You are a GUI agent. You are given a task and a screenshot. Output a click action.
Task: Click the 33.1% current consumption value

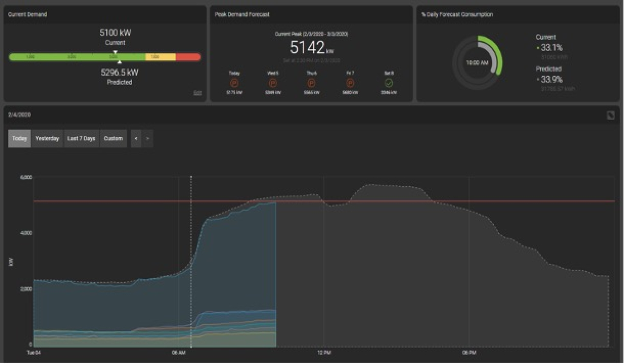[551, 48]
